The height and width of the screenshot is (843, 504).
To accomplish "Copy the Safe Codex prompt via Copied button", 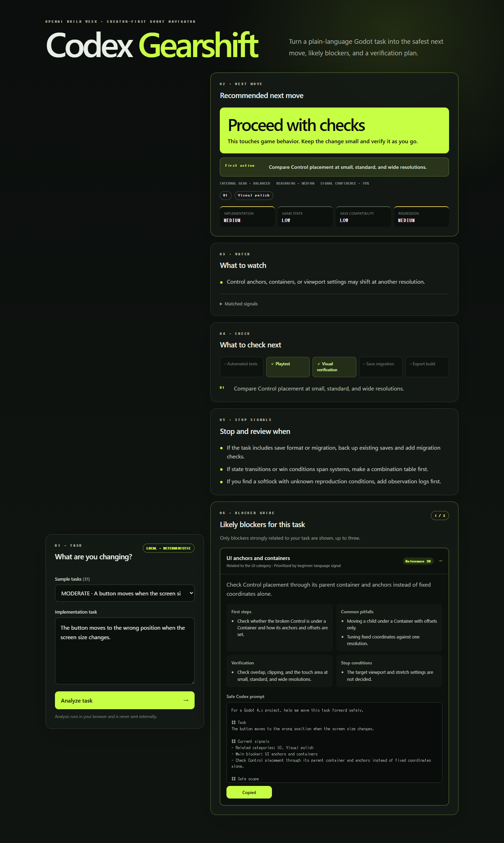I will tap(249, 792).
